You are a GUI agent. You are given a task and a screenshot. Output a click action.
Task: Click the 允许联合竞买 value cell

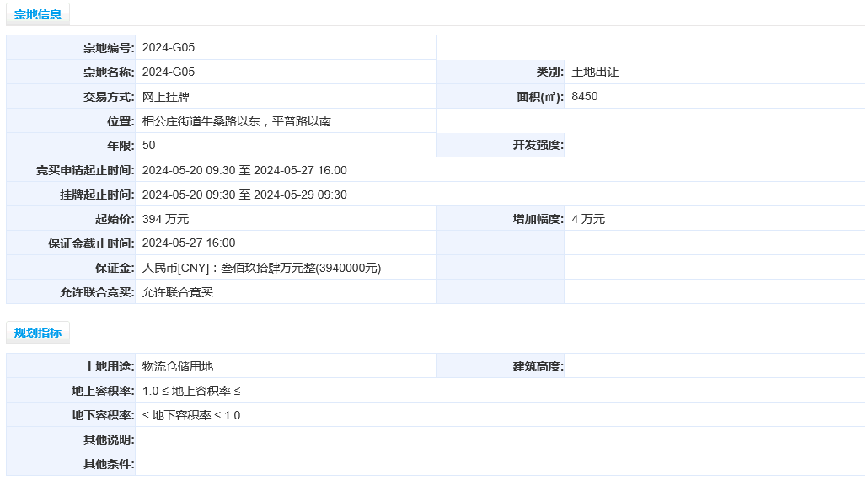(x=286, y=292)
